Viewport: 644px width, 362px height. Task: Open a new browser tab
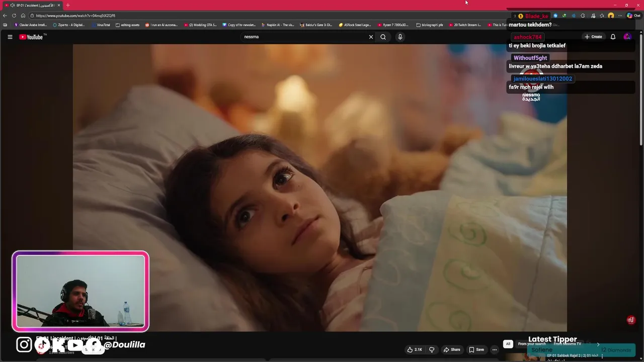[x=68, y=5]
